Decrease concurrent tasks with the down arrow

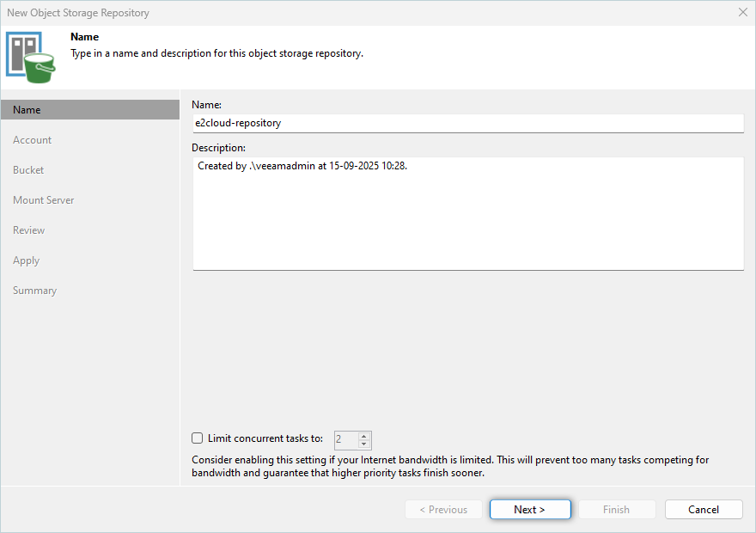[x=364, y=444]
